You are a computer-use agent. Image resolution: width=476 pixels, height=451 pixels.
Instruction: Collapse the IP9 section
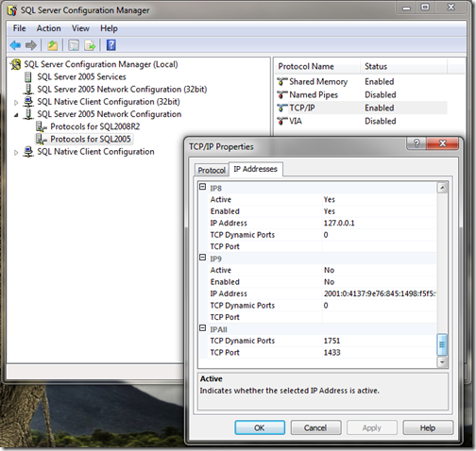point(203,258)
